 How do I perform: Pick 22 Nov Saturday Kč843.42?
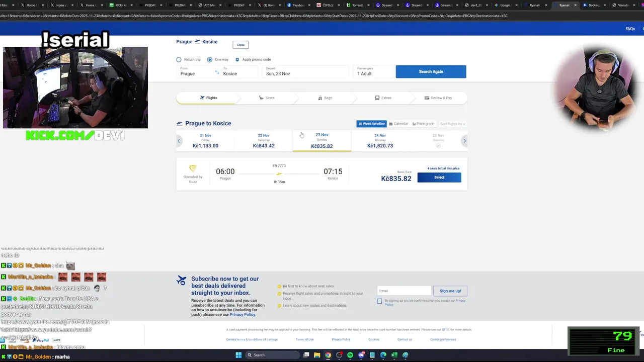264,141
